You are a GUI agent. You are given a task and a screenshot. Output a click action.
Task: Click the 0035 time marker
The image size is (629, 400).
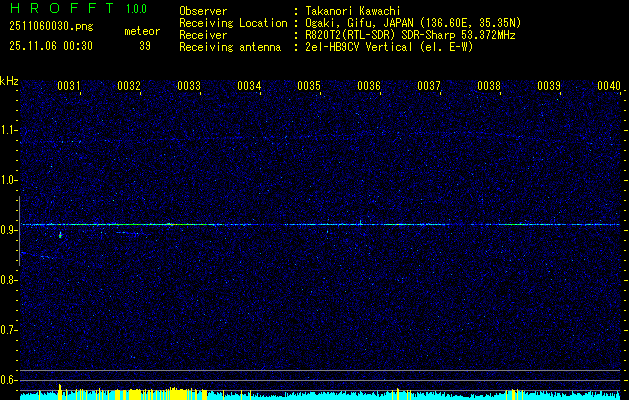click(x=309, y=86)
